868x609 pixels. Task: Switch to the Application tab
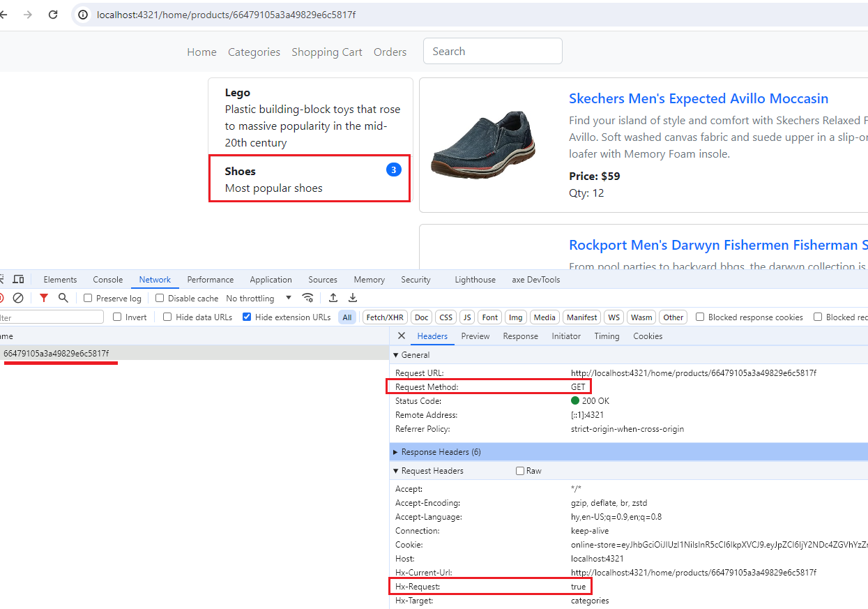tap(271, 280)
